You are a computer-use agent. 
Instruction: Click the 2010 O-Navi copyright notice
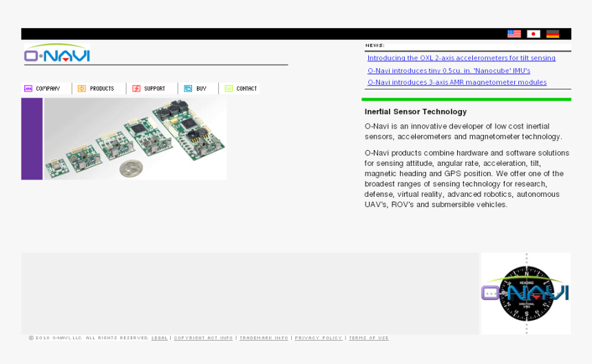click(89, 338)
